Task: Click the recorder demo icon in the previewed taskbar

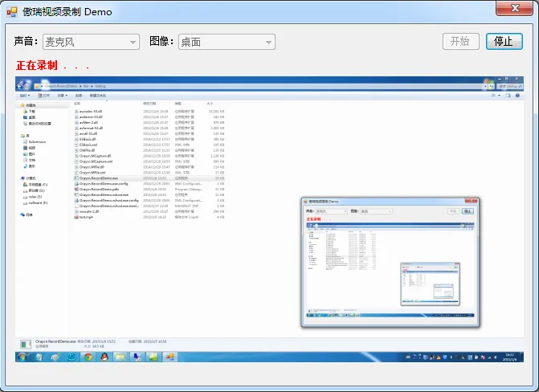Action: coord(169,357)
